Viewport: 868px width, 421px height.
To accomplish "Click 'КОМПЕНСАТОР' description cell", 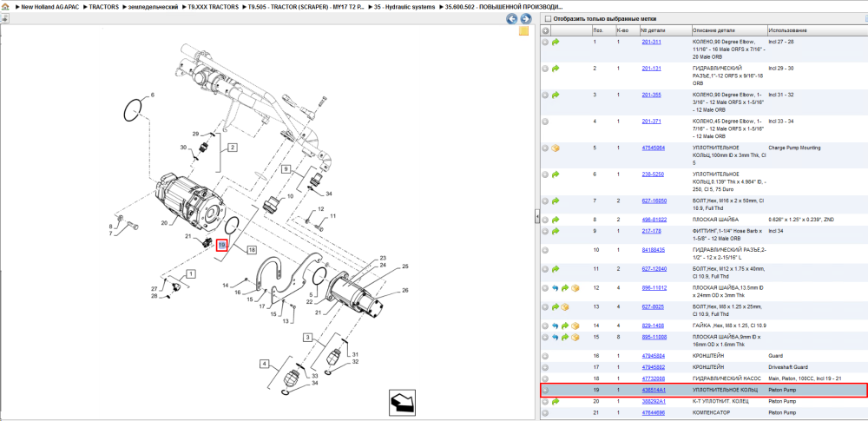I will [711, 412].
